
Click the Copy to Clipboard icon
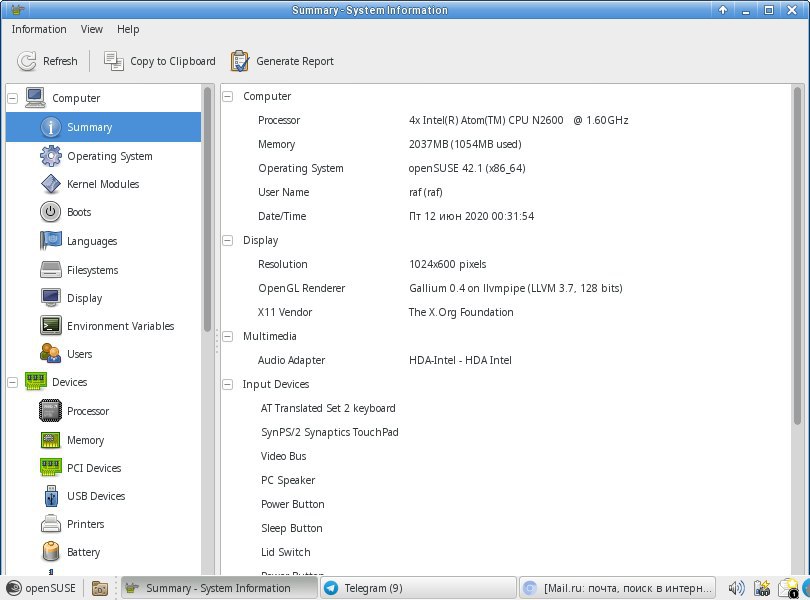(114, 61)
